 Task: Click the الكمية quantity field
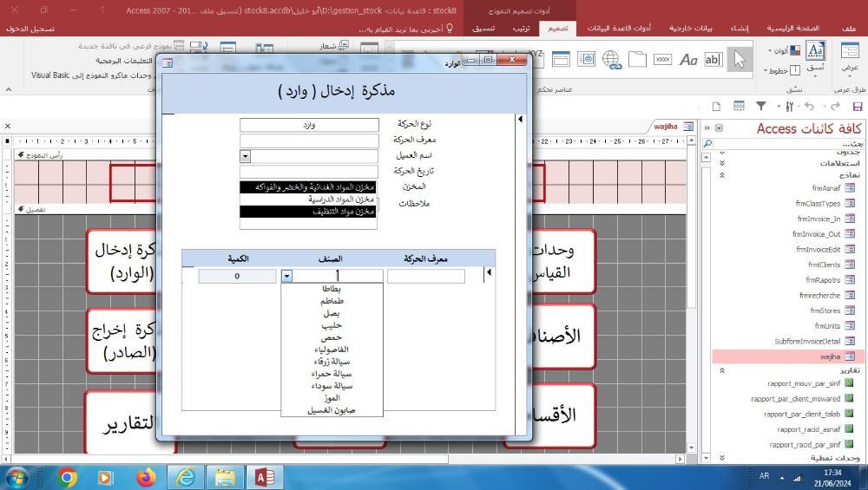(x=237, y=276)
